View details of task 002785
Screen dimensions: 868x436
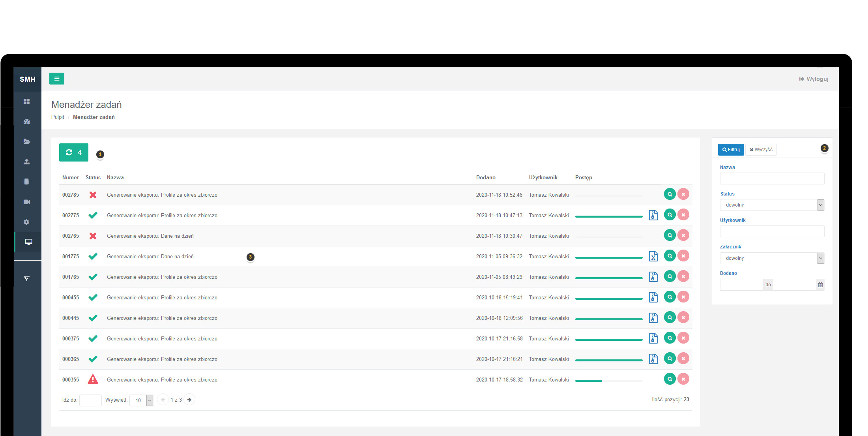670,194
